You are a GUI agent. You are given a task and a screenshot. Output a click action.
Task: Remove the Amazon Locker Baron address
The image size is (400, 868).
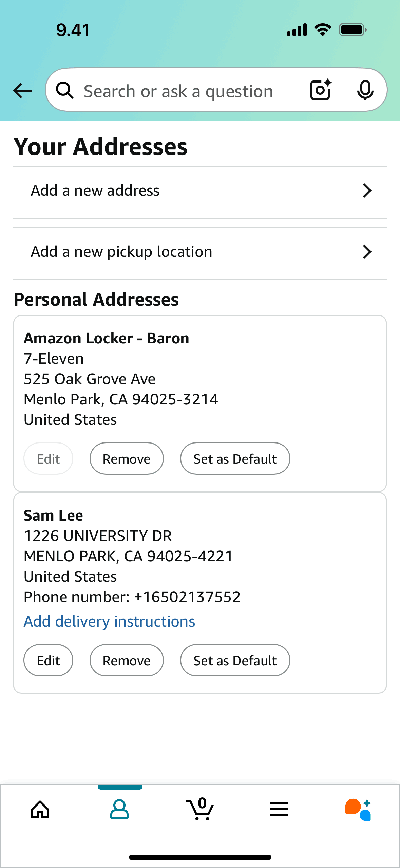click(x=127, y=459)
